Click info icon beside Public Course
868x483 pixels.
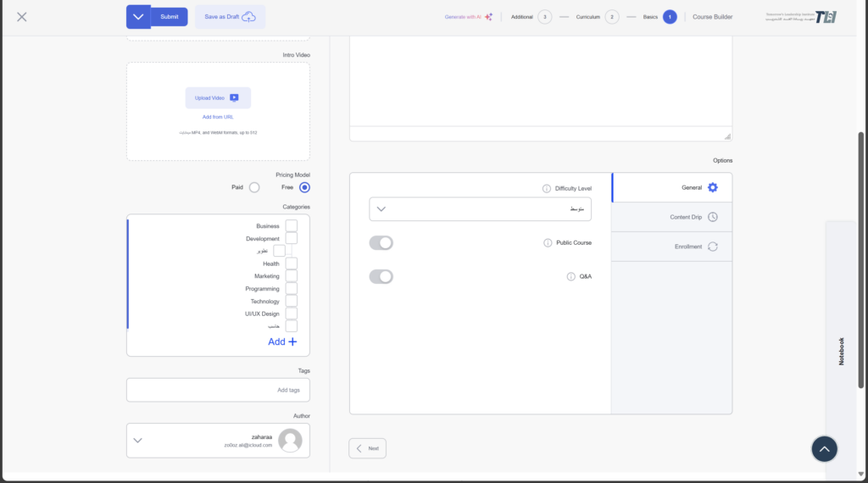tap(548, 243)
